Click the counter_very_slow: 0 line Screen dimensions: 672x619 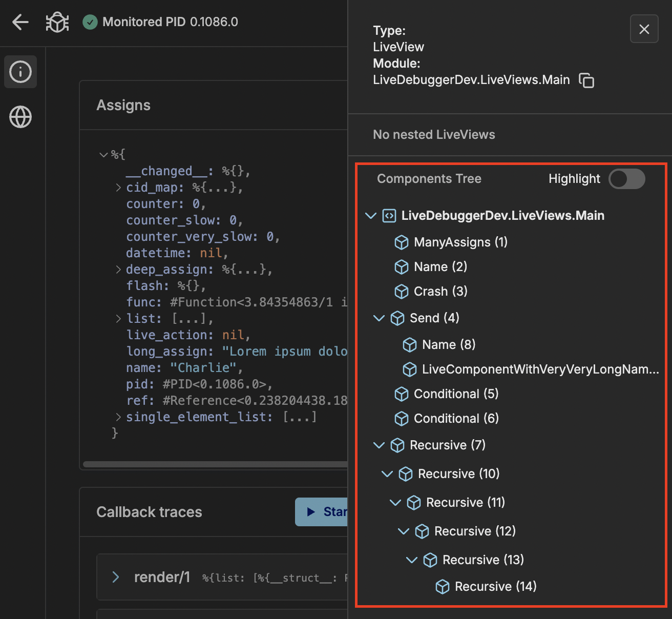pos(203,237)
